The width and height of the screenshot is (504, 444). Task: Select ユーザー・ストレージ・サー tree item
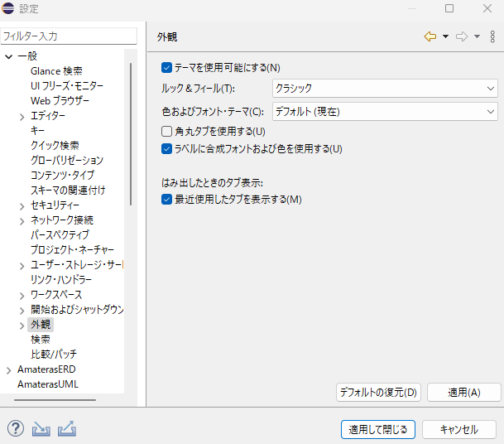[x=77, y=264]
